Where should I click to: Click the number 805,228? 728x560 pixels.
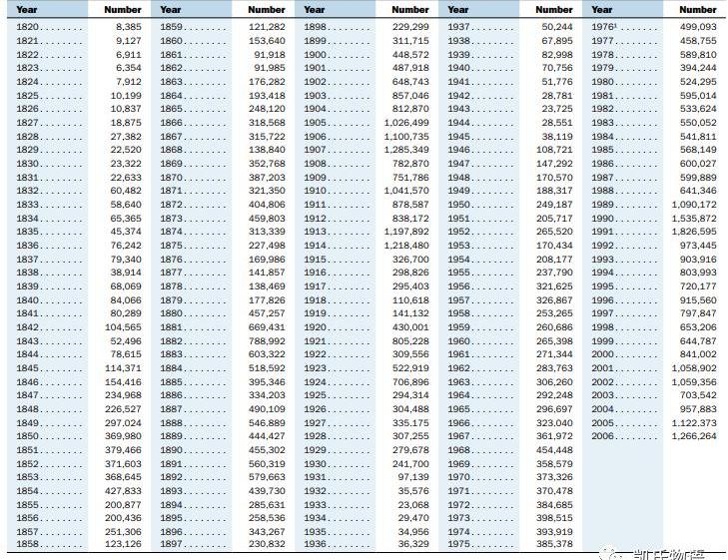(410, 341)
